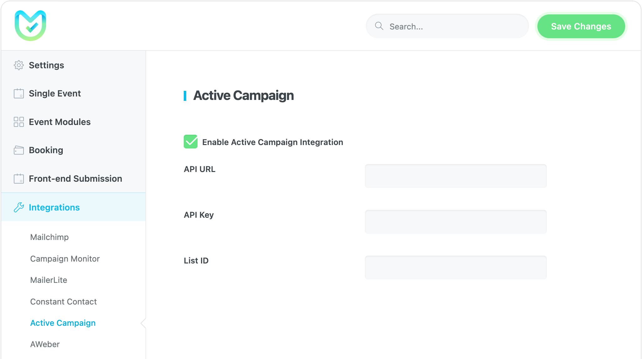
Task: Click the Front-end Submission calendar icon
Action: 19,179
